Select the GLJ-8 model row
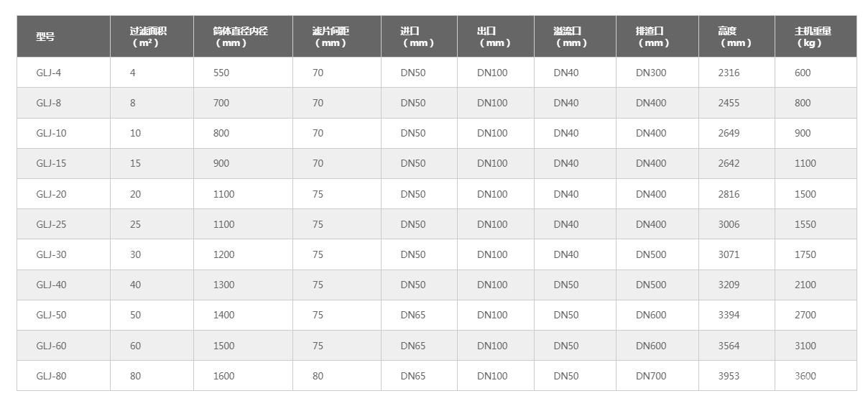This screenshot has width=868, height=396. tap(437, 103)
